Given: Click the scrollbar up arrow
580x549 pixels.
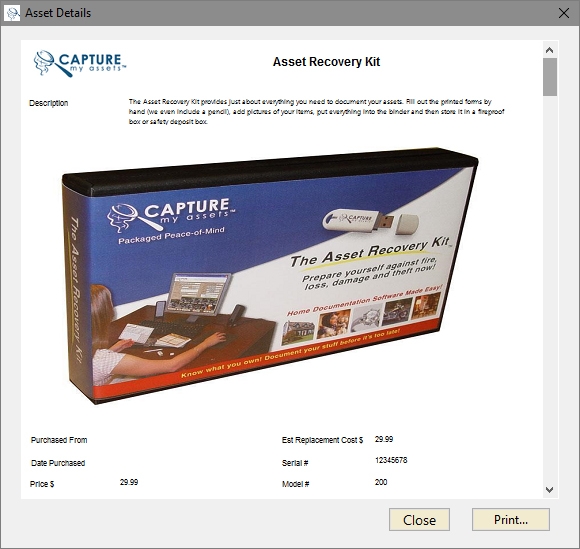Looking at the screenshot, I should 550,50.
